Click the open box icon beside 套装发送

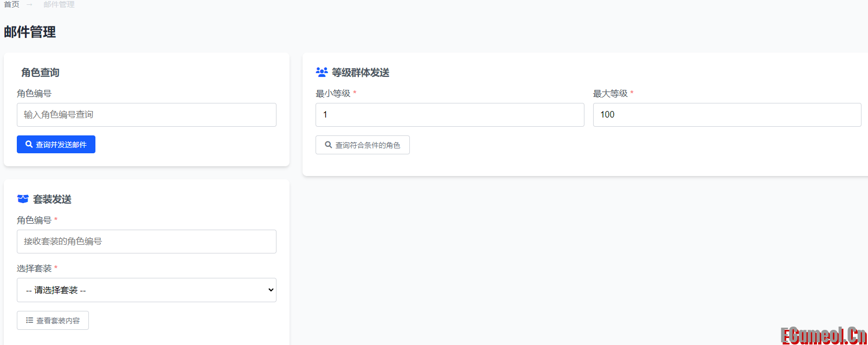pos(23,199)
